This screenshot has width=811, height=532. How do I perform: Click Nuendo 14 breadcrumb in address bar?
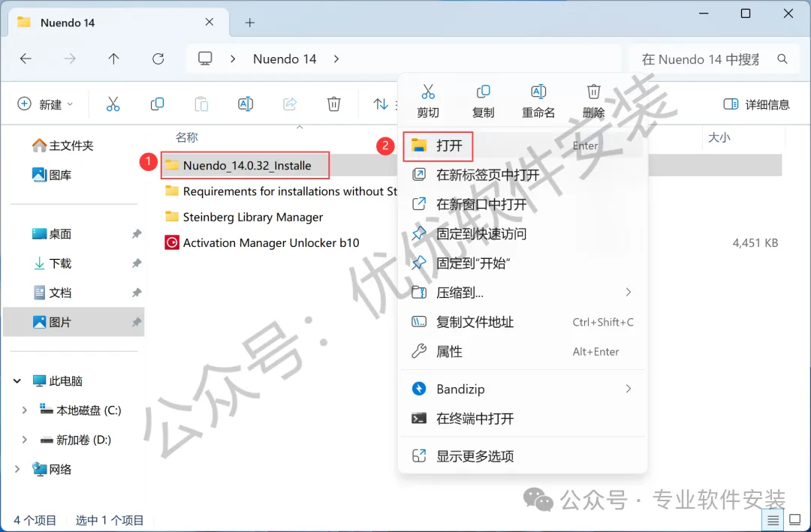pos(285,59)
